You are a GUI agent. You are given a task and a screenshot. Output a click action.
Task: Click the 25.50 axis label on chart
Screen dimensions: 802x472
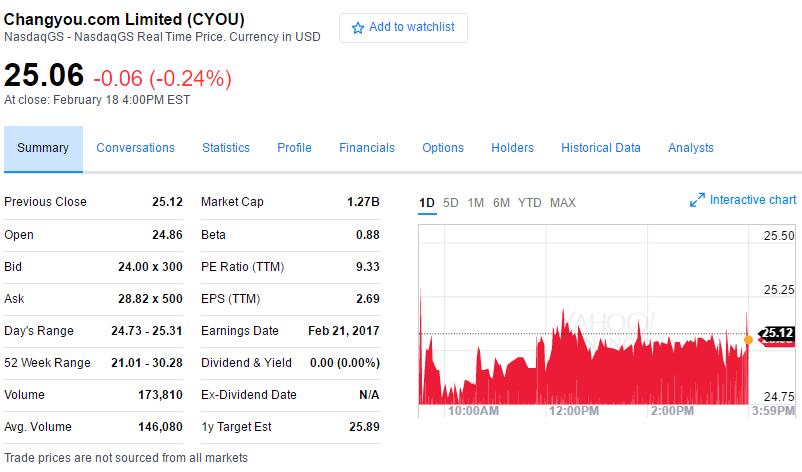[779, 236]
